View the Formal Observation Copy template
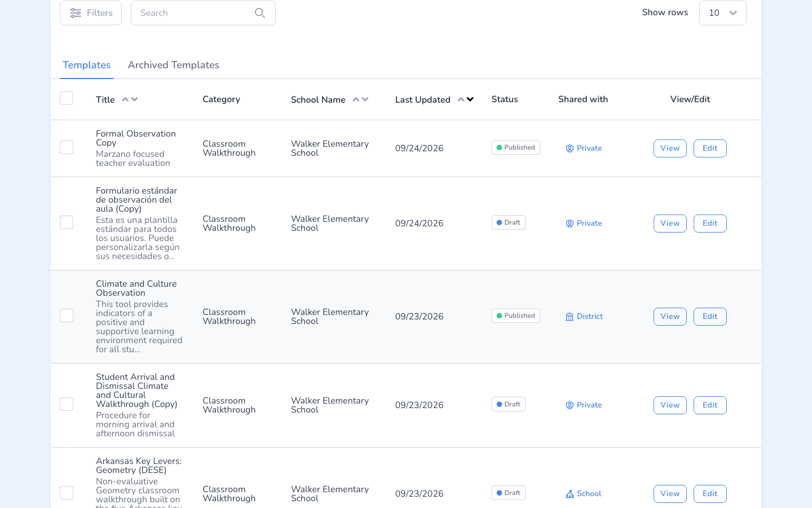812x508 pixels. pyautogui.click(x=670, y=148)
